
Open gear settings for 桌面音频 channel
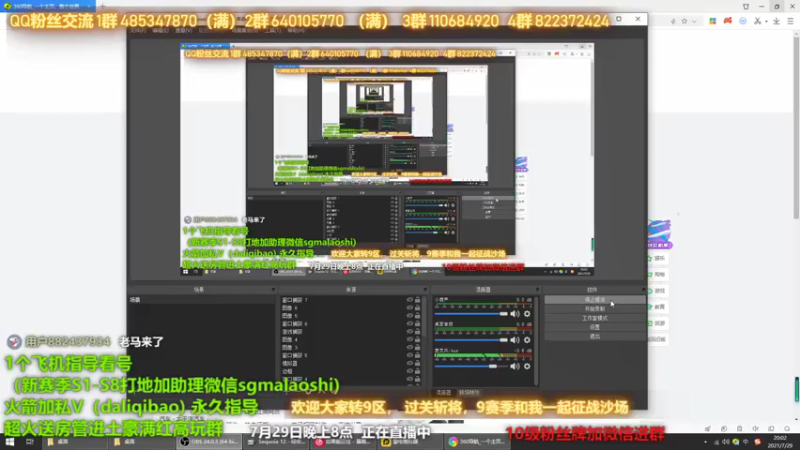[x=527, y=340]
